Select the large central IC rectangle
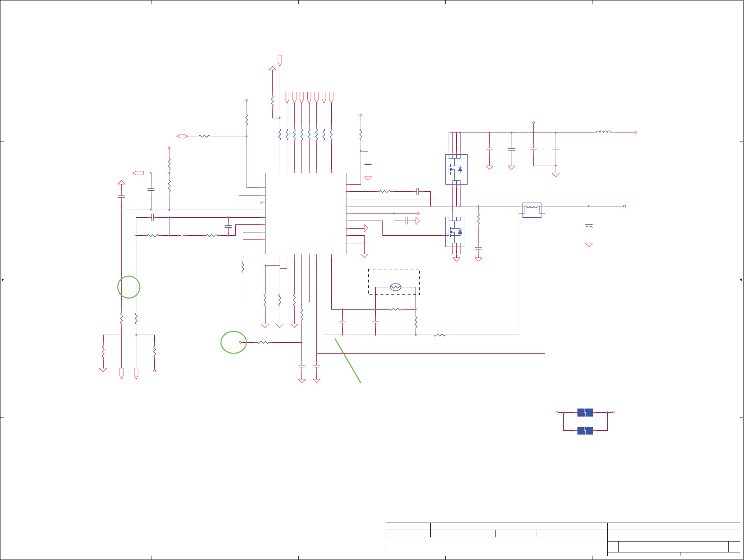This screenshot has width=744, height=560. point(306,213)
